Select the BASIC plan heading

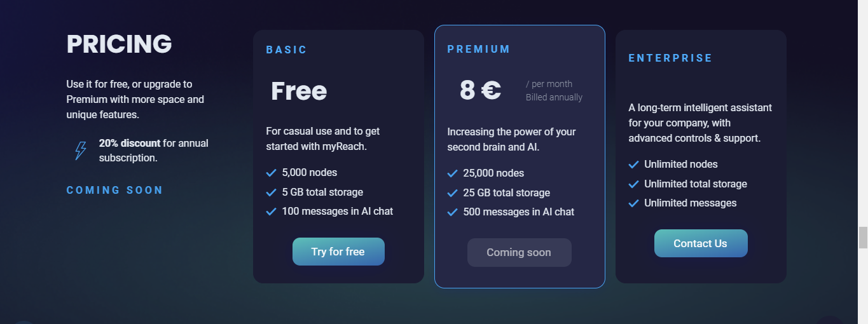286,50
